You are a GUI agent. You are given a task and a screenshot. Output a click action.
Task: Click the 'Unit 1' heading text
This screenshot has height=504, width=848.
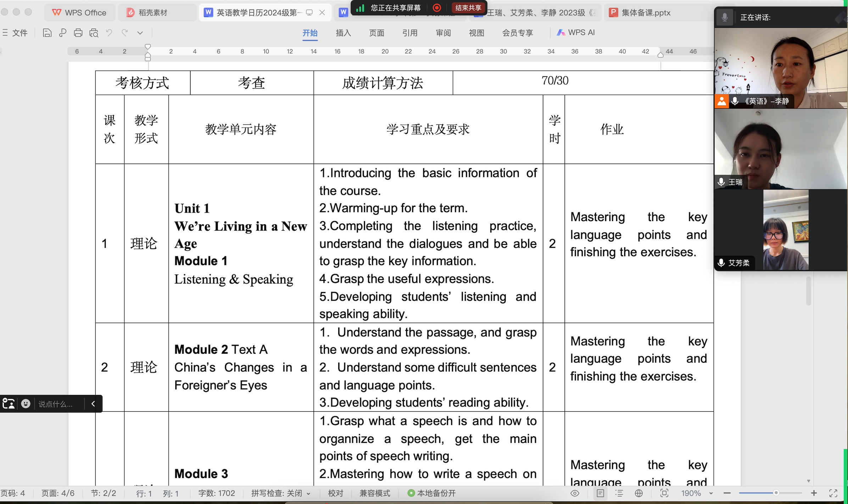(192, 208)
